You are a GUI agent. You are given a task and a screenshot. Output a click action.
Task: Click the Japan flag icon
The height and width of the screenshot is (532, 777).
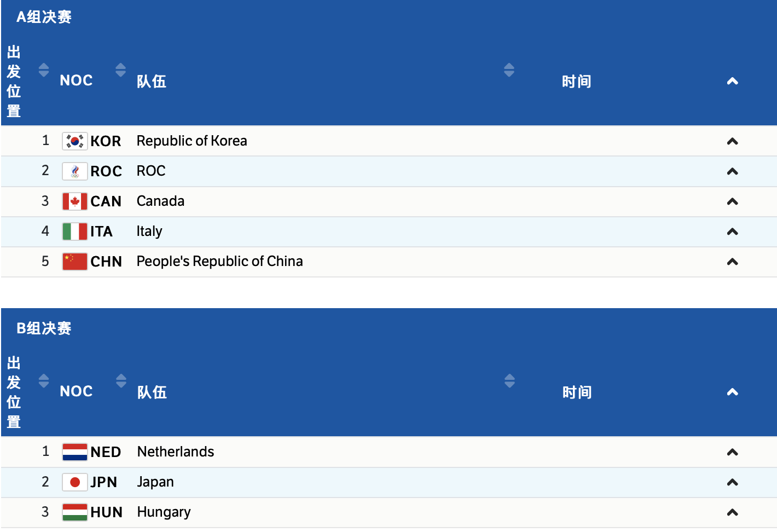(74, 482)
